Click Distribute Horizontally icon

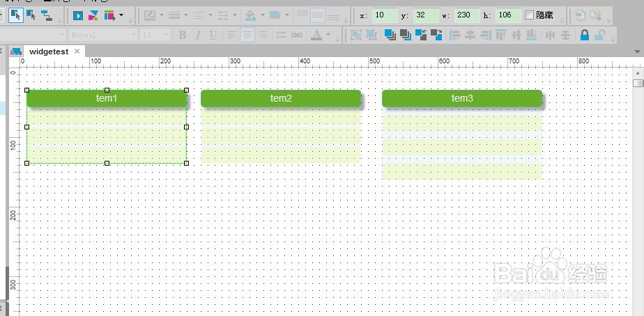click(x=551, y=35)
